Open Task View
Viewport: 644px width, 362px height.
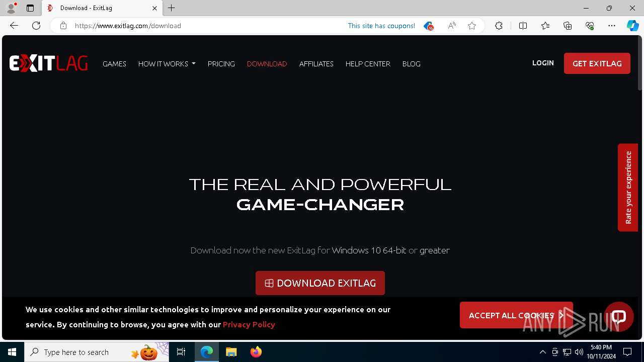click(x=181, y=352)
